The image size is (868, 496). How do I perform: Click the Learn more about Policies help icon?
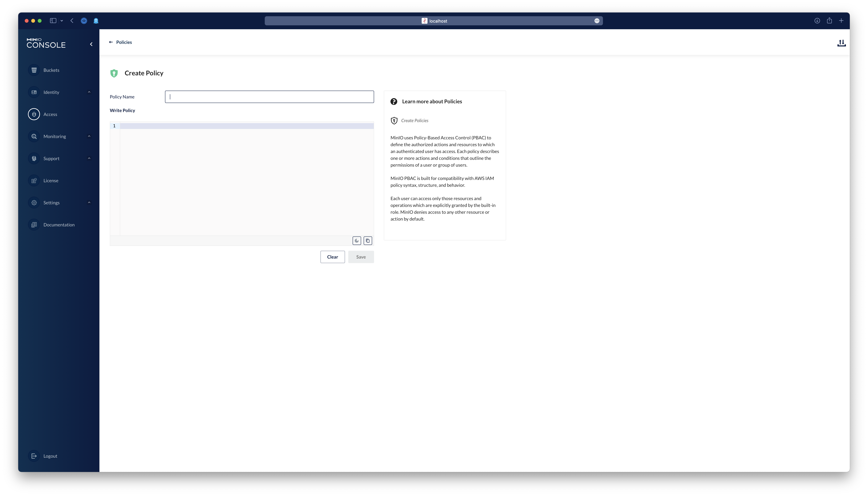(x=394, y=102)
